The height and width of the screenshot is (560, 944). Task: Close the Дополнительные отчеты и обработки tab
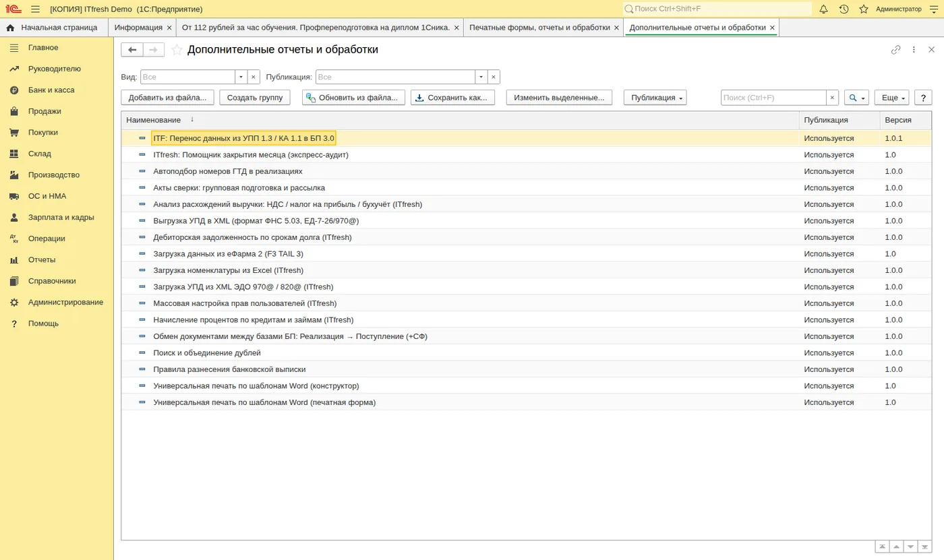pos(773,28)
